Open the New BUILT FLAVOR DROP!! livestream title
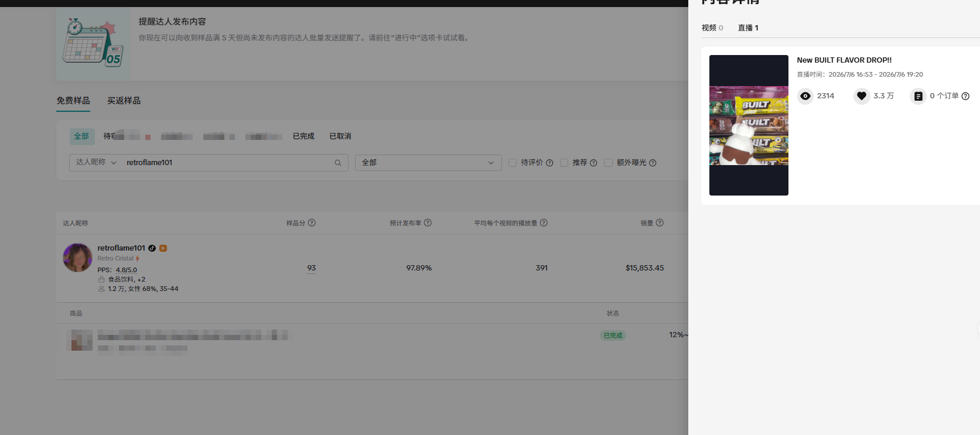The height and width of the screenshot is (435, 980). tap(844, 60)
